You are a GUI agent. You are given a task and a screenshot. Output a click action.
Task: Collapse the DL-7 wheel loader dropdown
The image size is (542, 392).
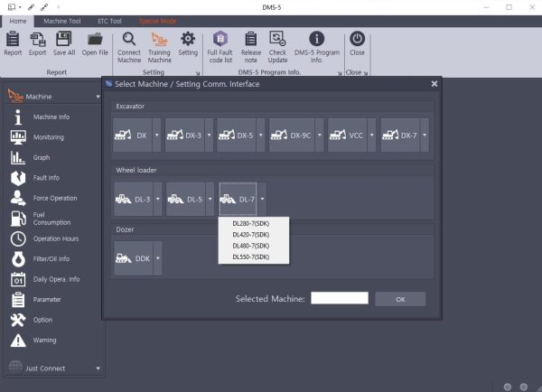262,199
